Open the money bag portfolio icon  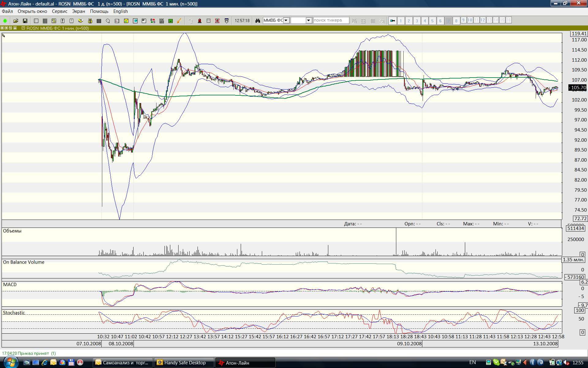point(90,21)
